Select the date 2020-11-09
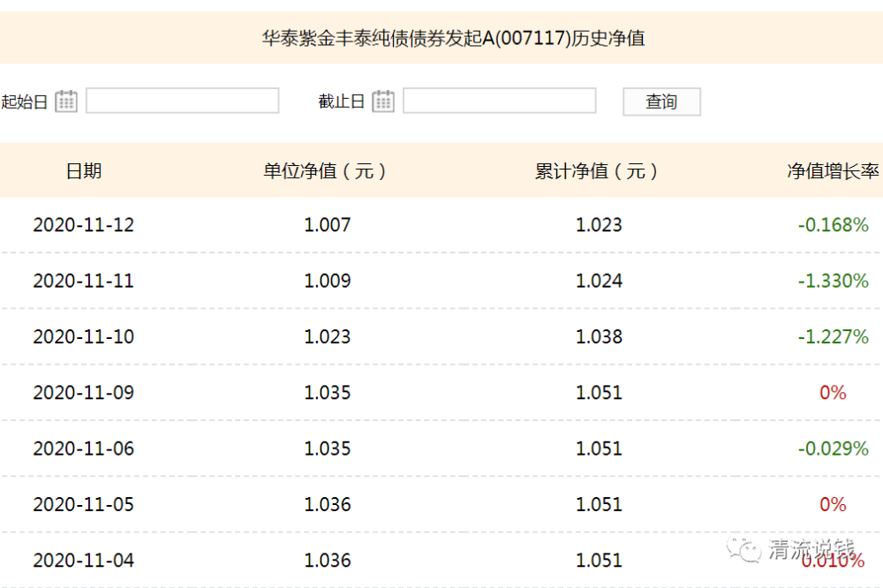Viewport: 883px width, 588px height. 83,392
